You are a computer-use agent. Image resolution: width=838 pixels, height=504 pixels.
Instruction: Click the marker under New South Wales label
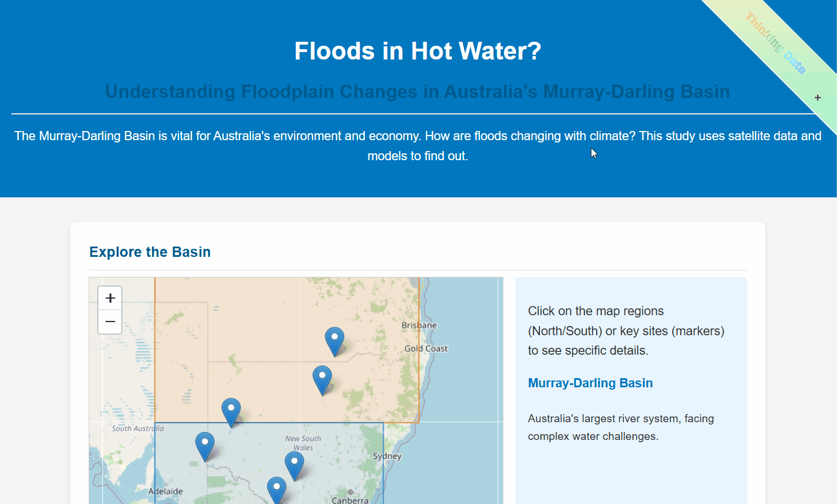point(295,466)
